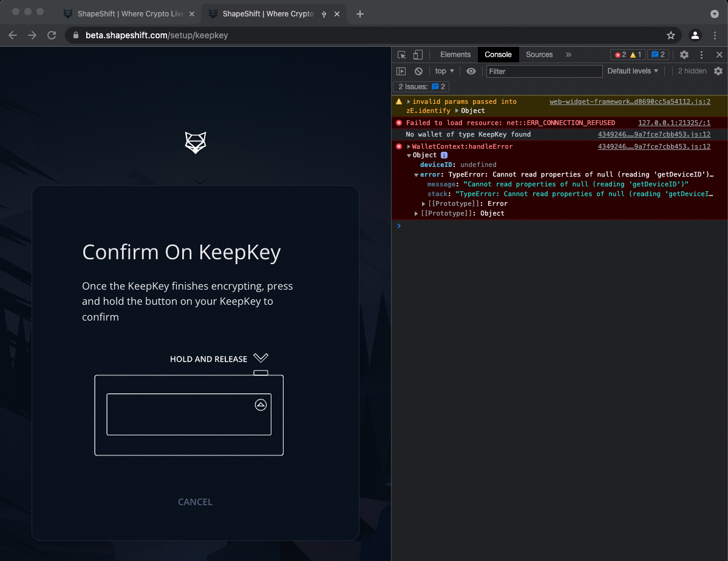Click the CANCEL button
Screen dimensions: 728x561
[195, 502]
